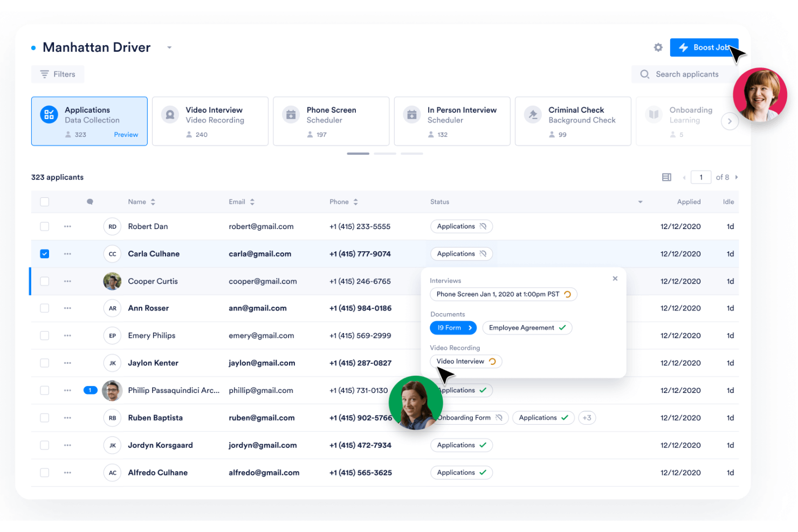Click the Applications stage checklist icon
The height and width of the screenshot is (532, 798).
[49, 114]
